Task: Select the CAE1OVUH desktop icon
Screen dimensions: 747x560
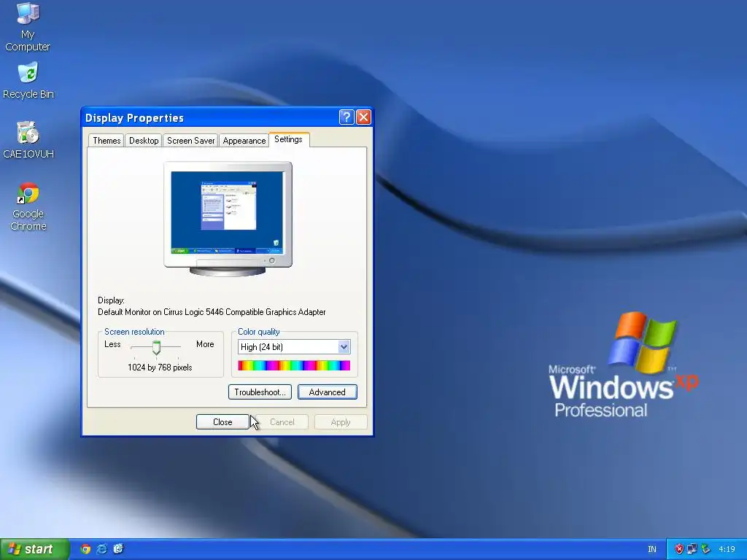Action: pos(28,140)
